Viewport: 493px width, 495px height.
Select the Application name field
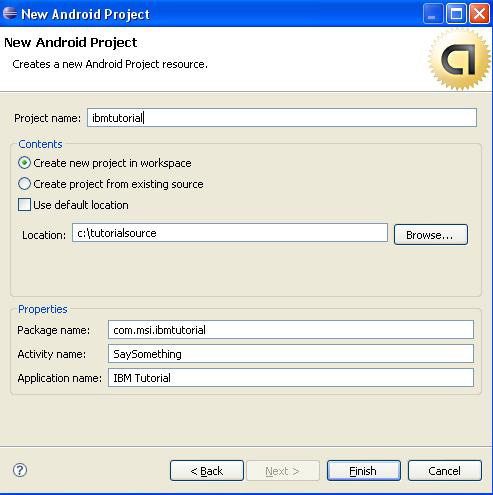[x=291, y=378]
